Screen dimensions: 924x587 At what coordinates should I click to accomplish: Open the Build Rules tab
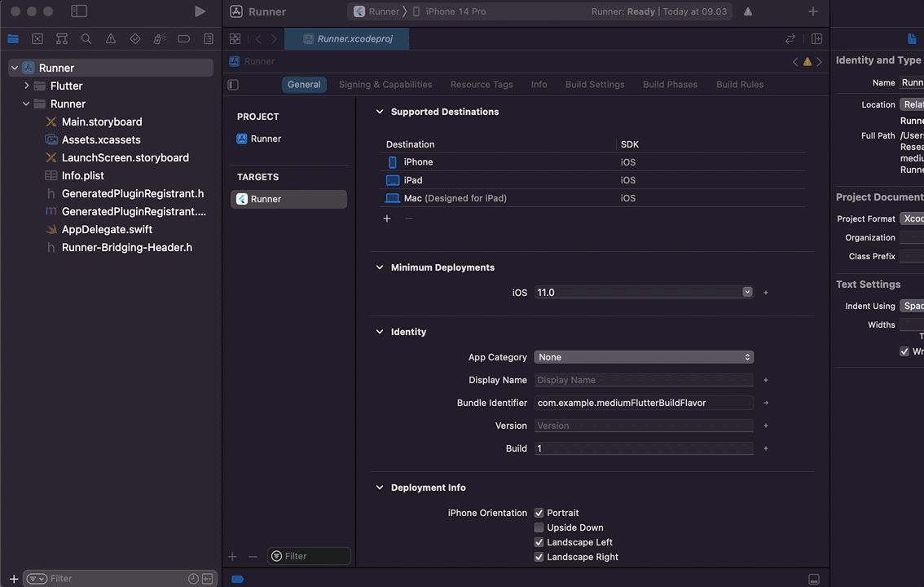[740, 84]
